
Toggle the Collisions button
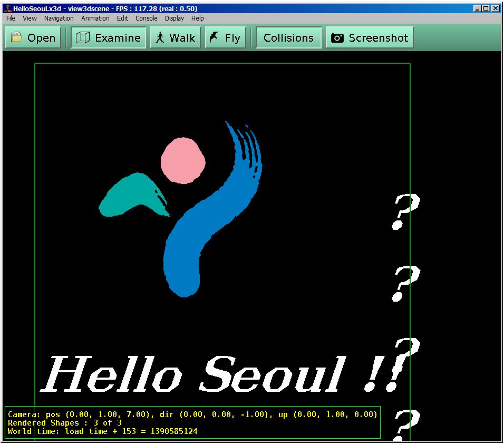click(x=288, y=38)
